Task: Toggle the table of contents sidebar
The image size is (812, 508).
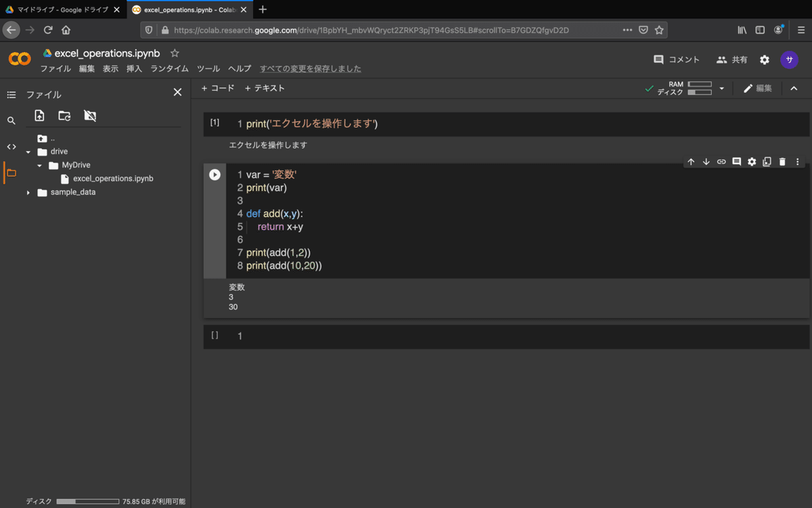Action: tap(11, 94)
